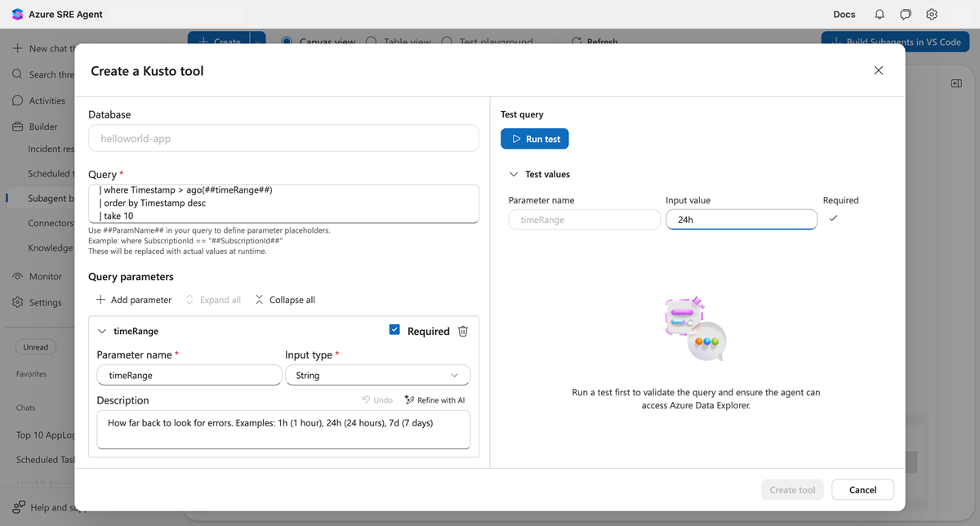980x526 pixels.
Task: Open Incident response item in sidebar
Action: (x=51, y=149)
